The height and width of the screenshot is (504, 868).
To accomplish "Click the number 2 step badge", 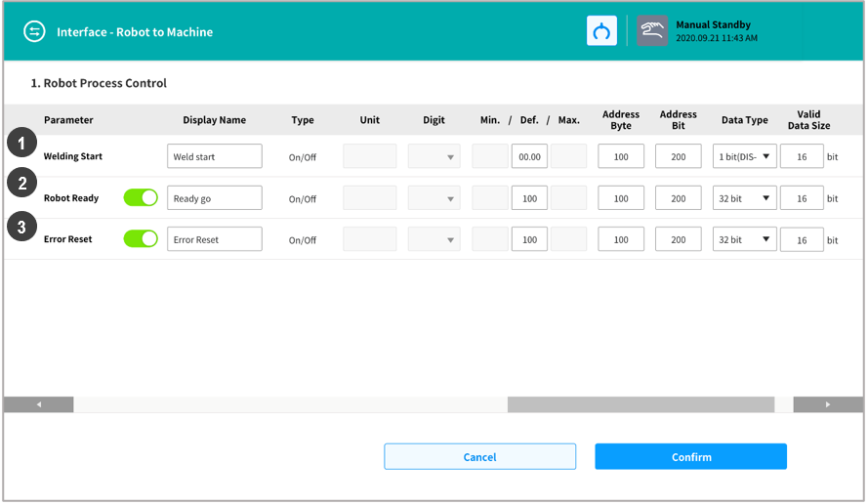I will pos(21,185).
